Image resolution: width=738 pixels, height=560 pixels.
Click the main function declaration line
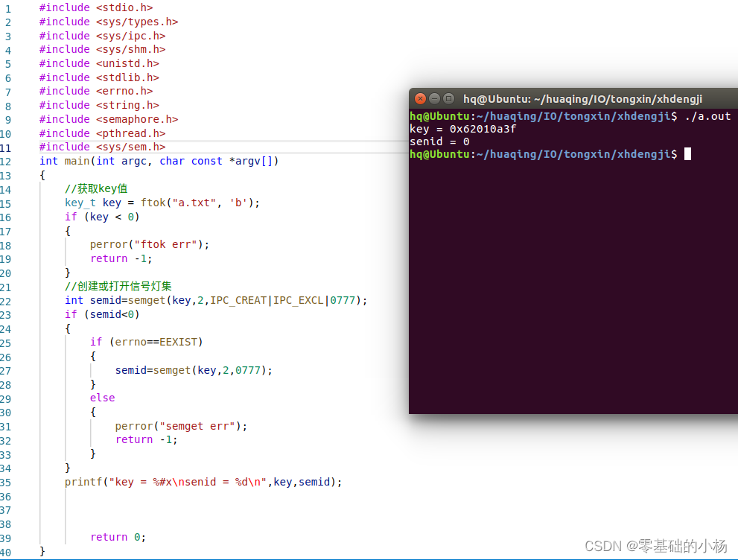pos(159,161)
